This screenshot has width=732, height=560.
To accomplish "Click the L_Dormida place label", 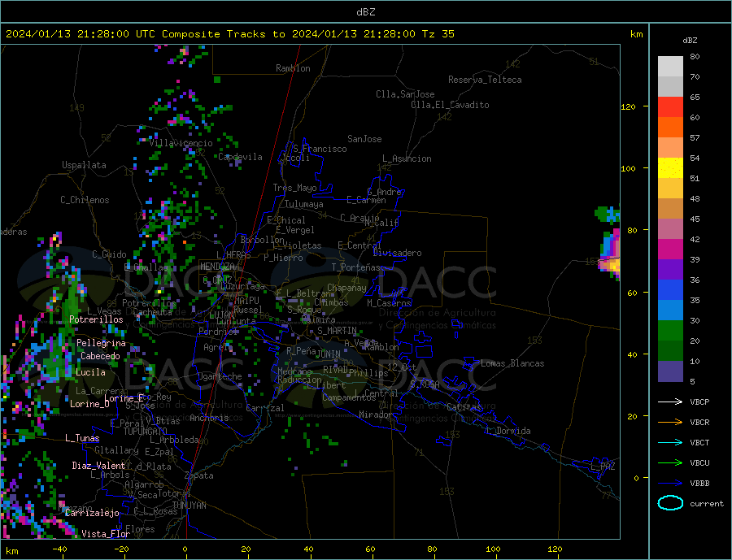I will click(509, 431).
